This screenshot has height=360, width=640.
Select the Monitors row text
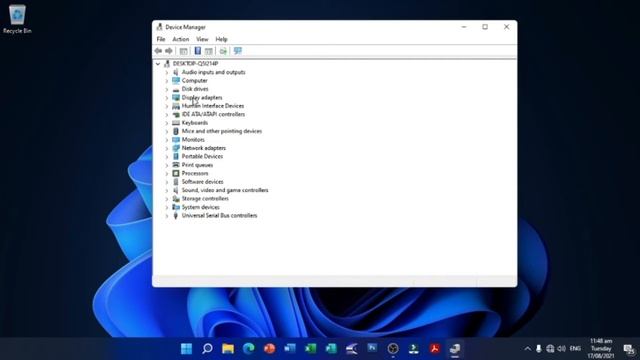pos(193,140)
